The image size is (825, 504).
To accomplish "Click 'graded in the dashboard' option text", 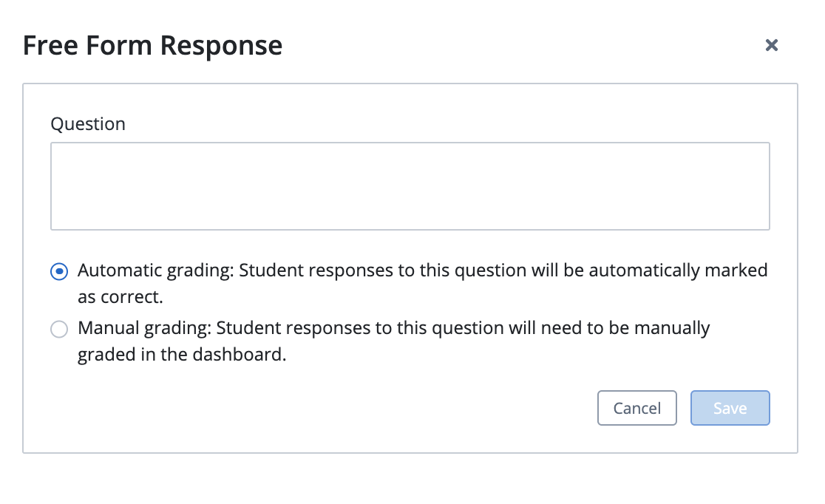I will tap(181, 355).
